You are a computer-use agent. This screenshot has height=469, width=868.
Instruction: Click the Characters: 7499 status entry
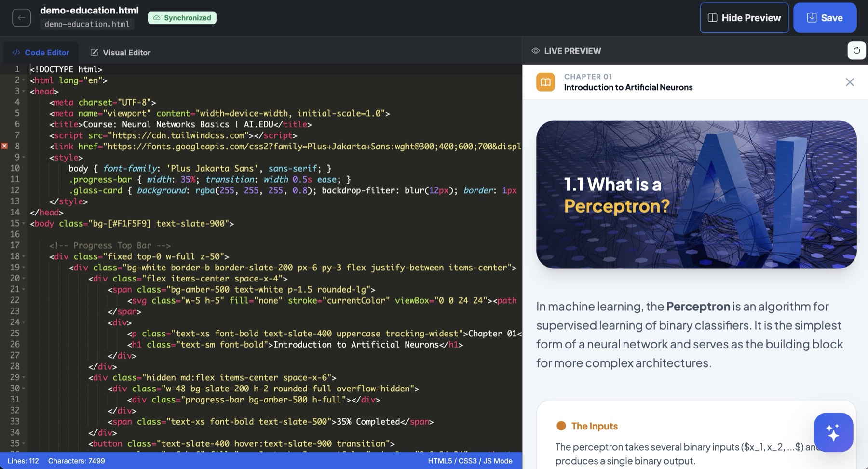[x=77, y=461]
